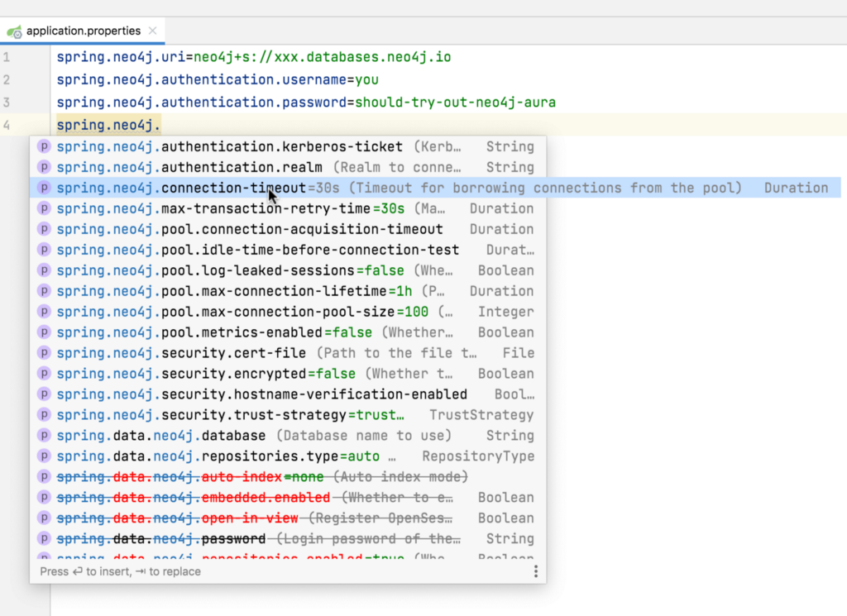Click property icon beside deprecated embedded.enabled
The image size is (847, 616).
45,498
